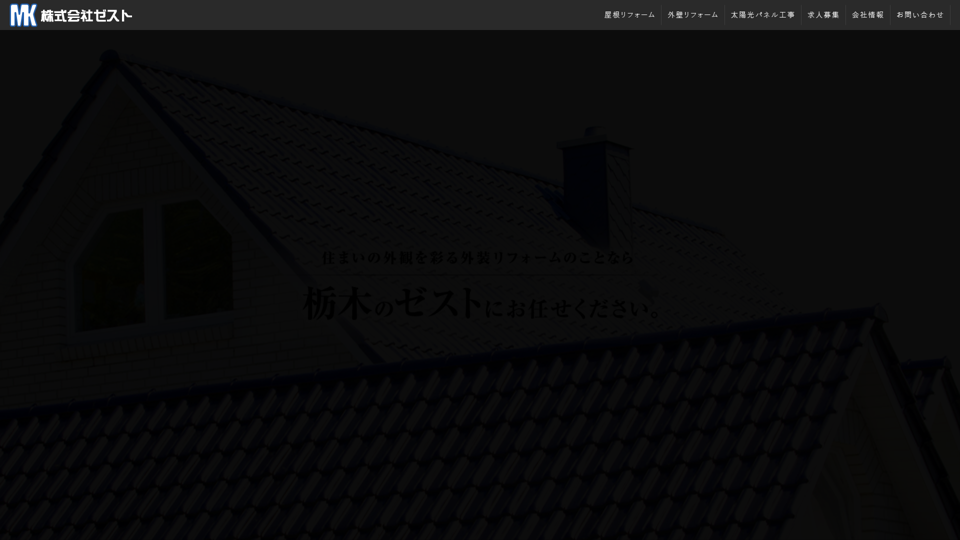Click the word 栃木 in the headline
This screenshot has height=540, width=960.
337,303
